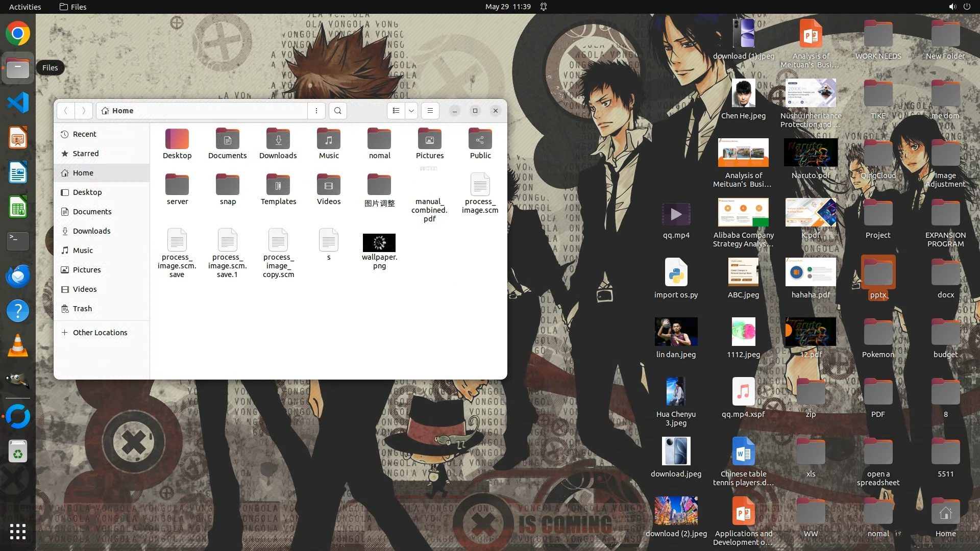This screenshot has height=551, width=980.
Task: Toggle notifications bell in top bar
Action: point(544,7)
